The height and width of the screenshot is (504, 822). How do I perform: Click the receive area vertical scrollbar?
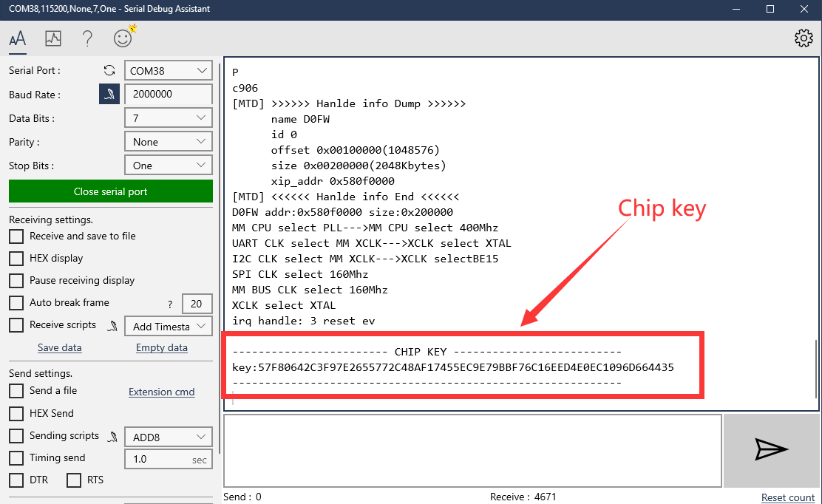pyautogui.click(x=815, y=369)
